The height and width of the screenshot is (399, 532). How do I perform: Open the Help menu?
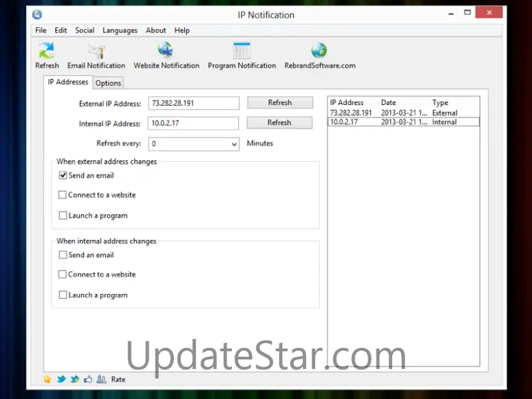tap(182, 31)
